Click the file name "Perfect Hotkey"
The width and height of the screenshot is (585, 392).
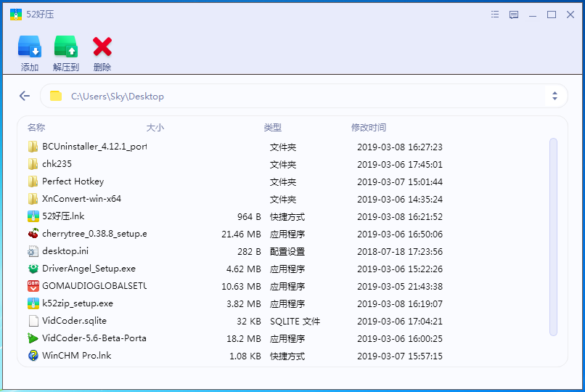[x=73, y=181]
